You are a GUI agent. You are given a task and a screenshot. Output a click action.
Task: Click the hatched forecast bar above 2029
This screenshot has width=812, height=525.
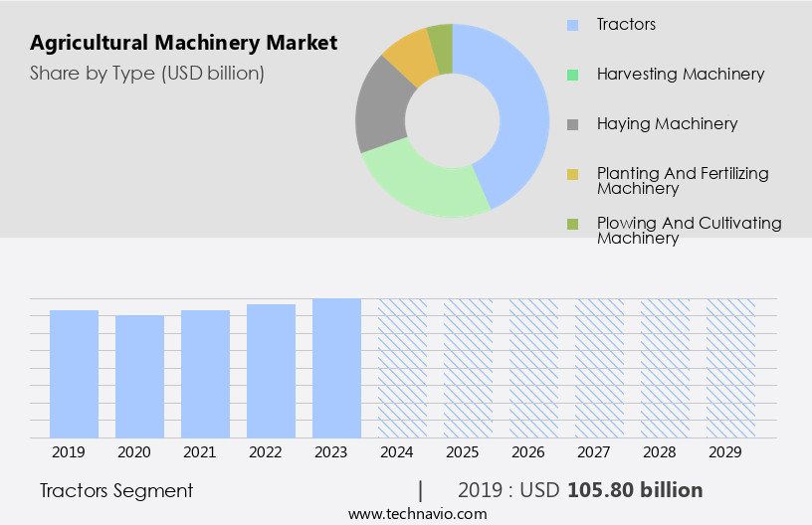tap(731, 368)
